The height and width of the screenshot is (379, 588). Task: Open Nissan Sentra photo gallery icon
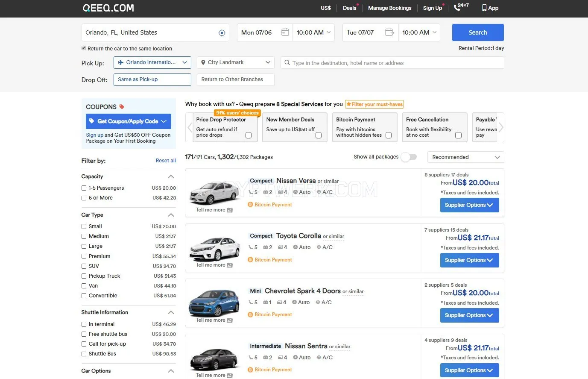(230, 376)
